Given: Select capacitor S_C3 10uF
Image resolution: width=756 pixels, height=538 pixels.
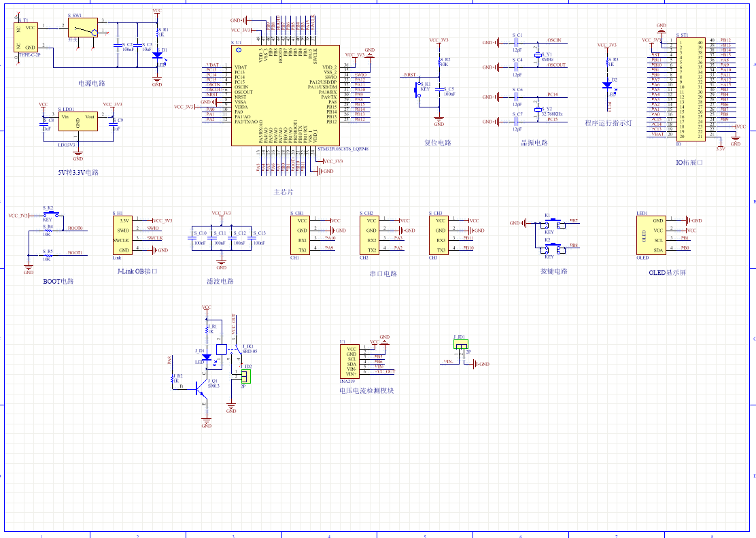Looking at the screenshot, I should (137, 46).
